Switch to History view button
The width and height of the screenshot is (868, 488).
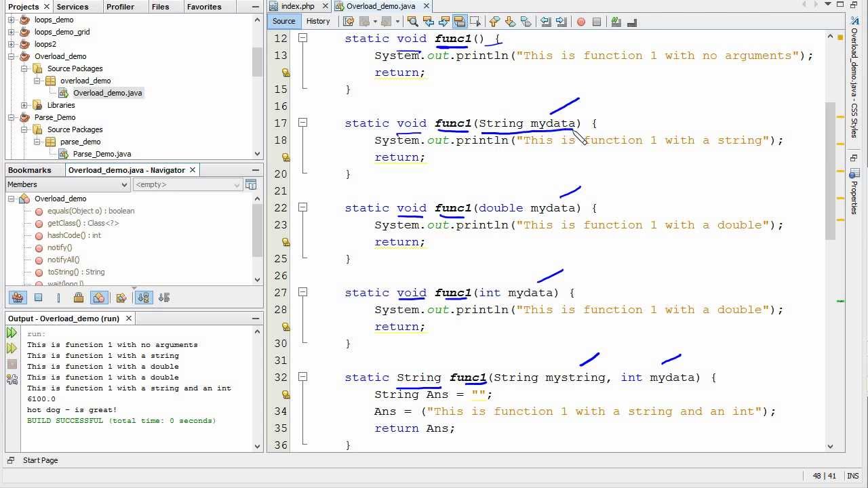318,21
